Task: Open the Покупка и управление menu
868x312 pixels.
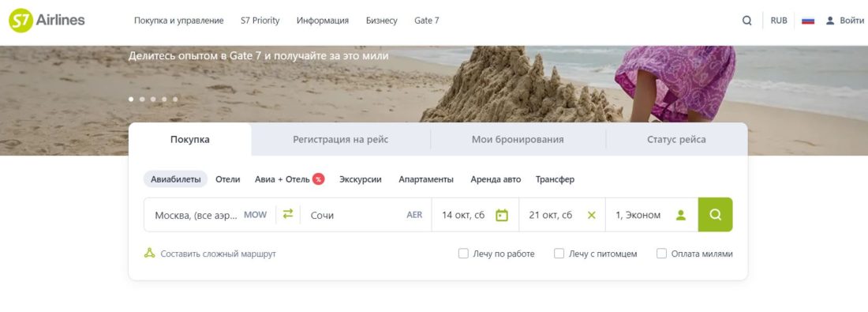Action: [x=179, y=21]
